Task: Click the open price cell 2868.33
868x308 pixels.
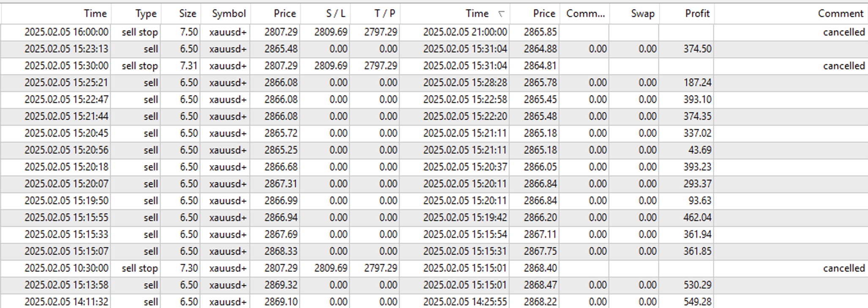Action: coord(281,251)
